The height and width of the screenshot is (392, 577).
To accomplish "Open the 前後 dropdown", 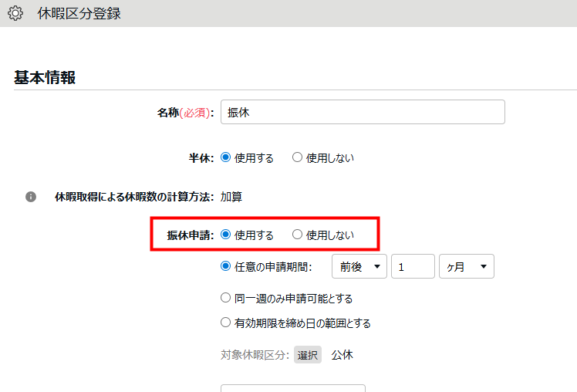I will click(x=359, y=266).
